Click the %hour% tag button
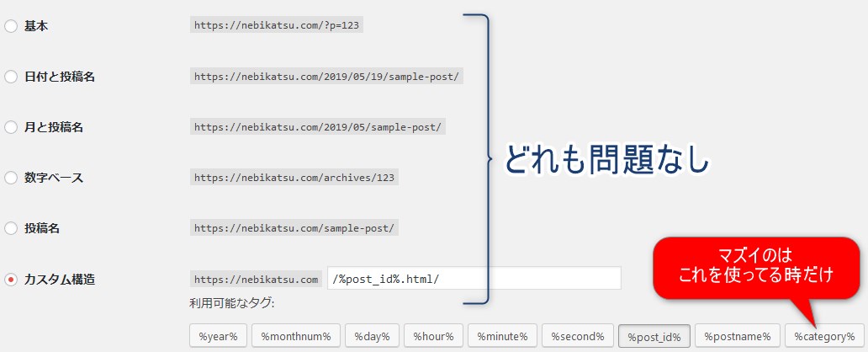The height and width of the screenshot is (352, 868). coord(431,336)
